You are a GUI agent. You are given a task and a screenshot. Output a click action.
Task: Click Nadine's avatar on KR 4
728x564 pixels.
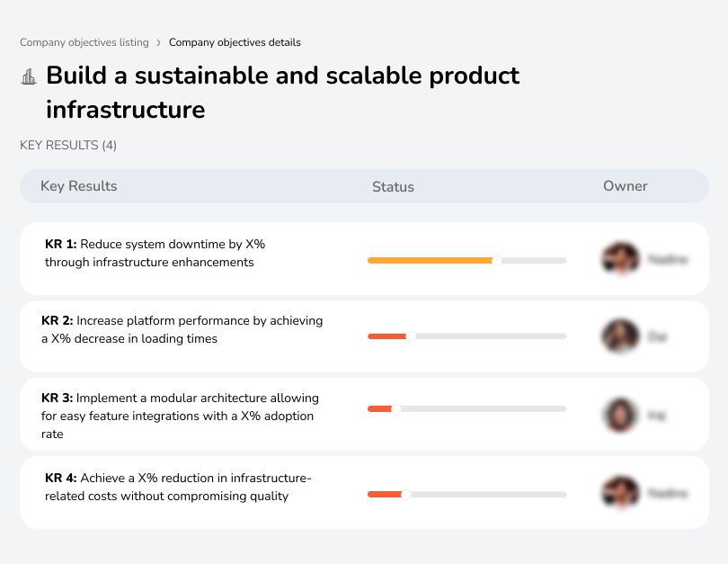click(x=620, y=493)
